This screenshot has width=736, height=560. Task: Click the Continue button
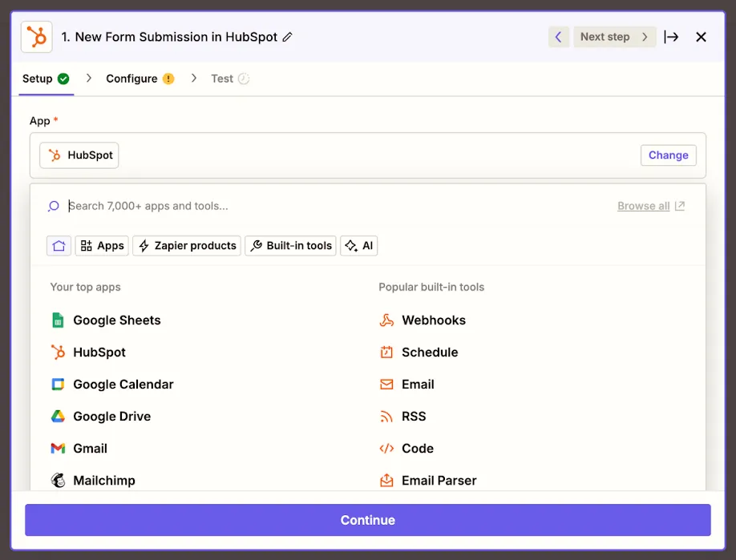click(x=367, y=520)
